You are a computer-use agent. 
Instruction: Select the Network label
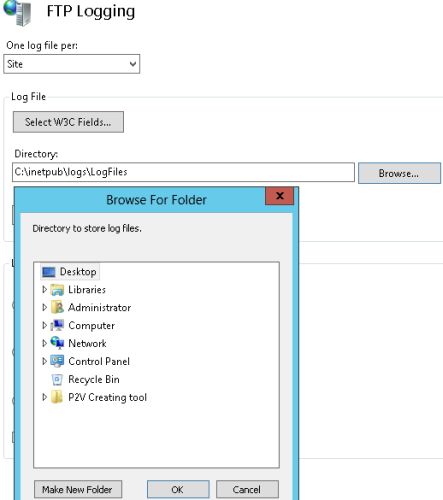(87, 343)
